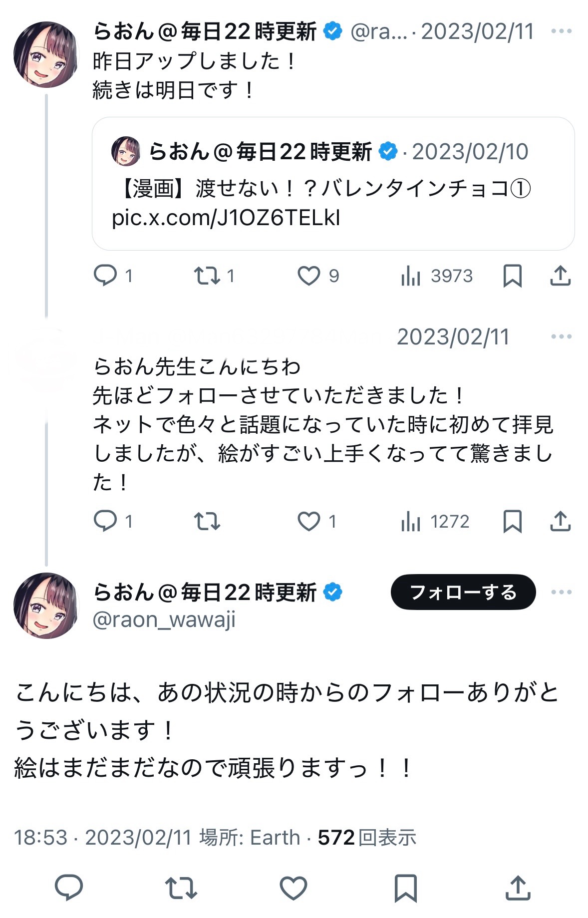The width and height of the screenshot is (588, 918).
Task: Like the middle reply with 1 like
Action: click(309, 522)
